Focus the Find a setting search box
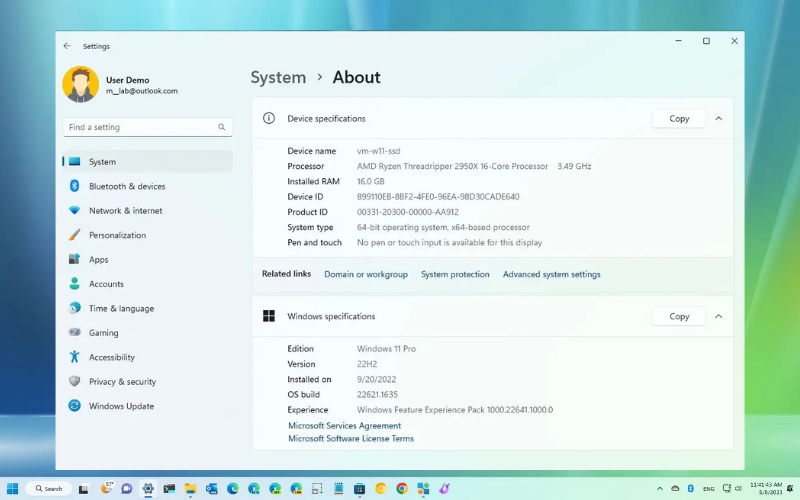This screenshot has height=500, width=800. [x=147, y=127]
